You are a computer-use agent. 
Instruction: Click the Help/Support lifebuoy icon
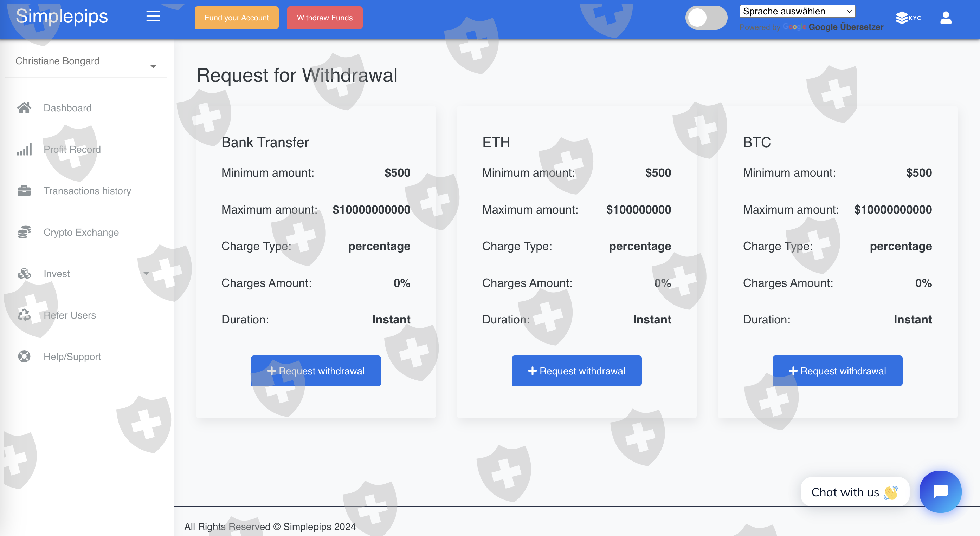point(24,357)
